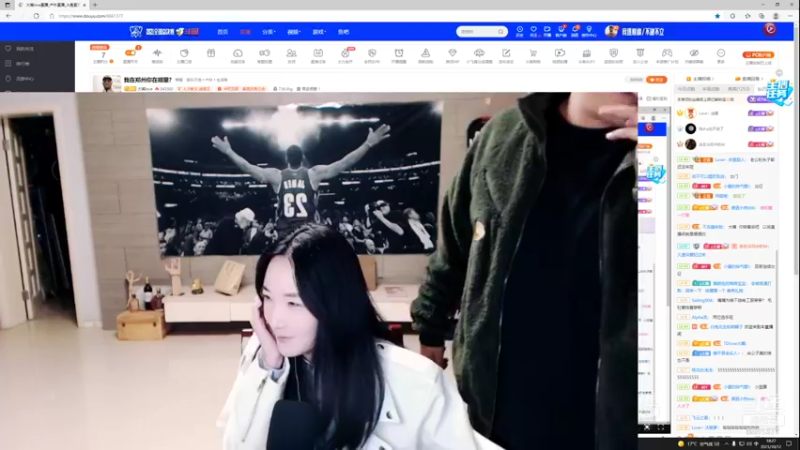
Task: Click the crossed-eye hide toolbar icon
Action: 694,53
